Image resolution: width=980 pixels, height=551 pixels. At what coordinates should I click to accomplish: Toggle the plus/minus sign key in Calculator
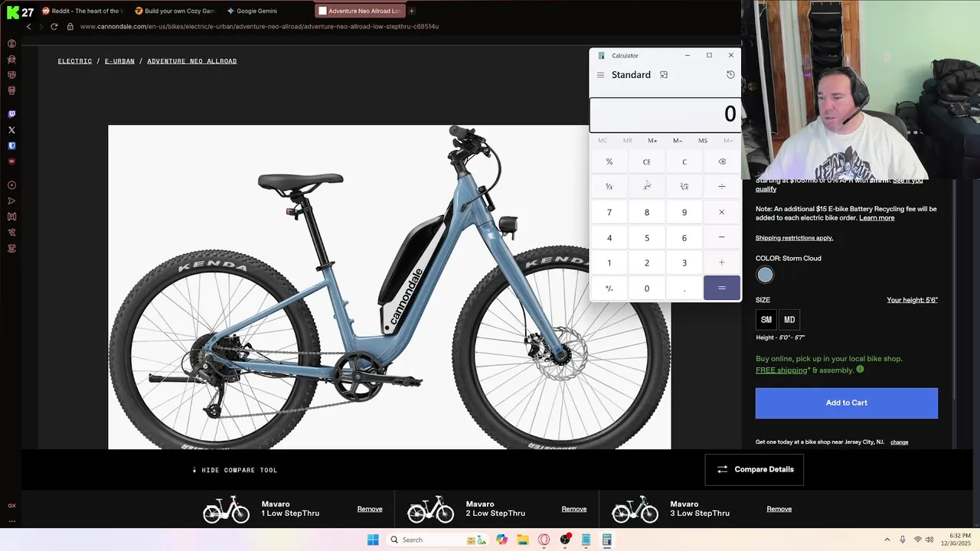pos(609,288)
